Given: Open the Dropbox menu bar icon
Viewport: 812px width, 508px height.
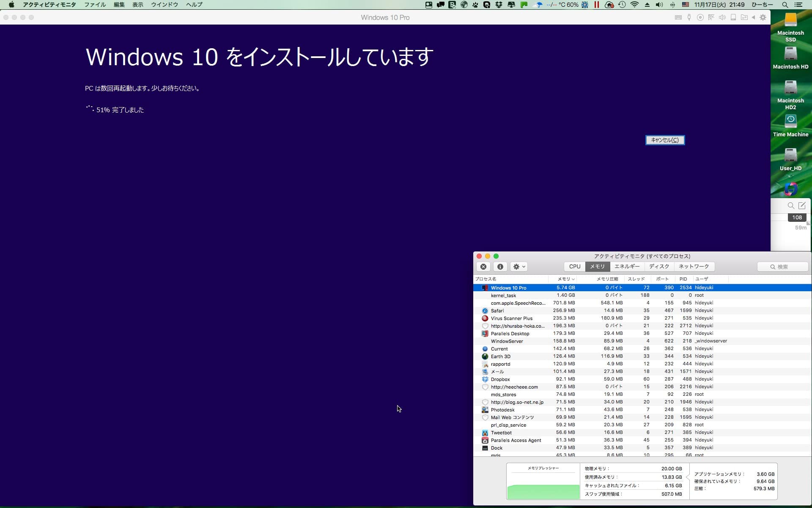Looking at the screenshot, I should click(x=499, y=5).
